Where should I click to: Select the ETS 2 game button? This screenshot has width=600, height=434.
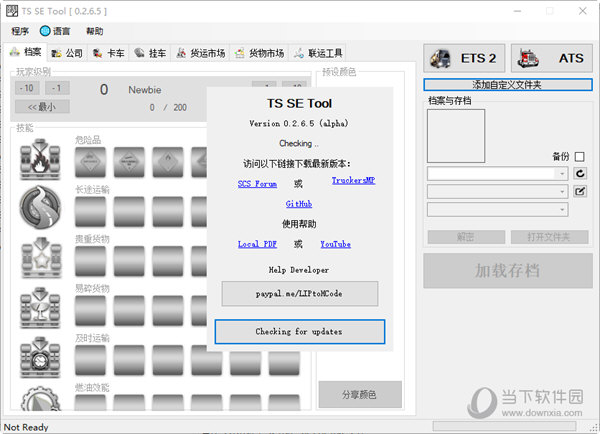[x=464, y=58]
